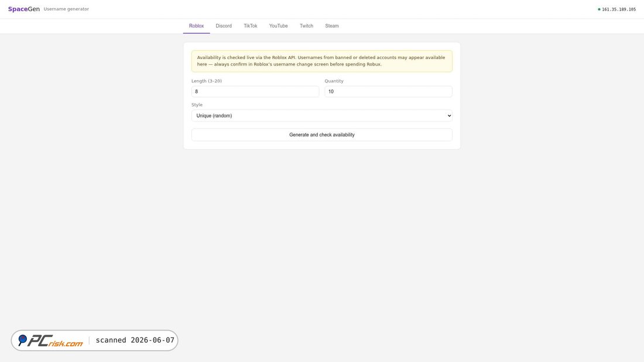The width and height of the screenshot is (644, 362).
Task: Click the Length (3-20) label
Action: pos(206,81)
